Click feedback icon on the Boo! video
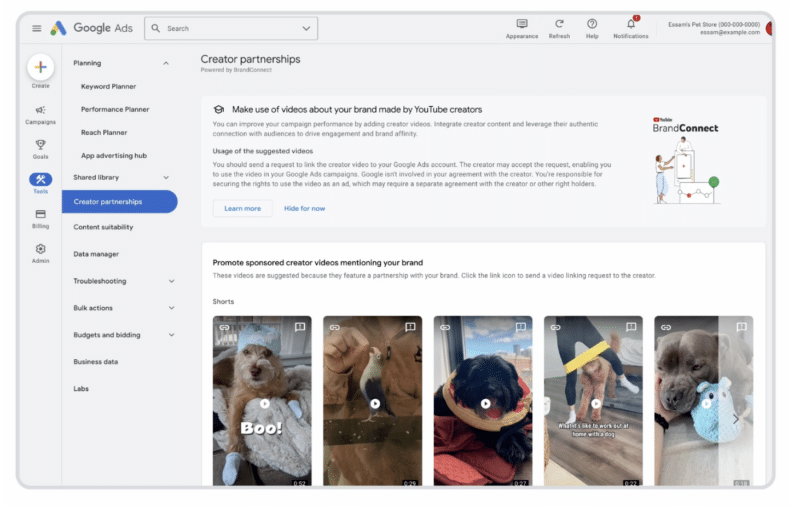Image resolution: width=800 pixels, height=506 pixels. 300,327
